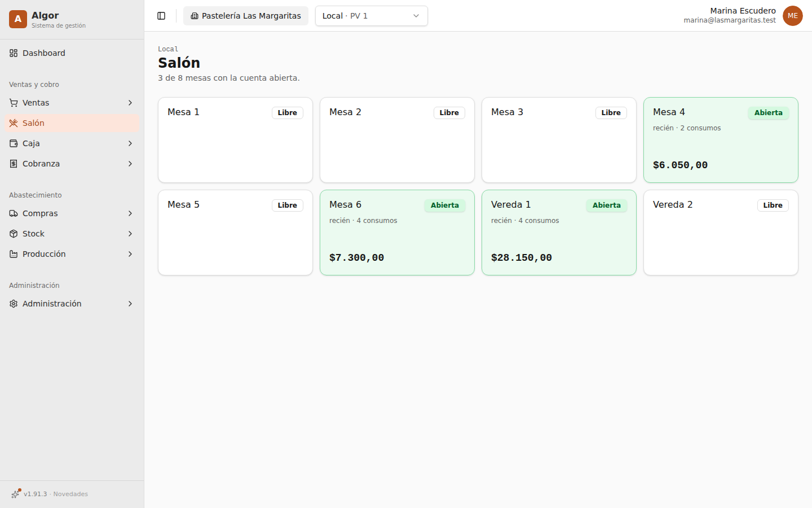Expand the Producción submenu chevron
Image resolution: width=812 pixels, height=508 pixels.
130,254
